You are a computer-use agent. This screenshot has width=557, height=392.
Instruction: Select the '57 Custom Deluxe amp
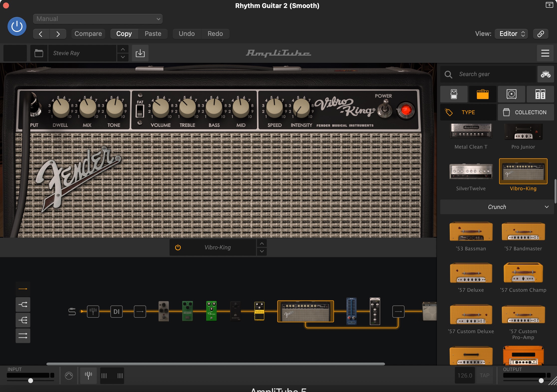pyautogui.click(x=471, y=319)
